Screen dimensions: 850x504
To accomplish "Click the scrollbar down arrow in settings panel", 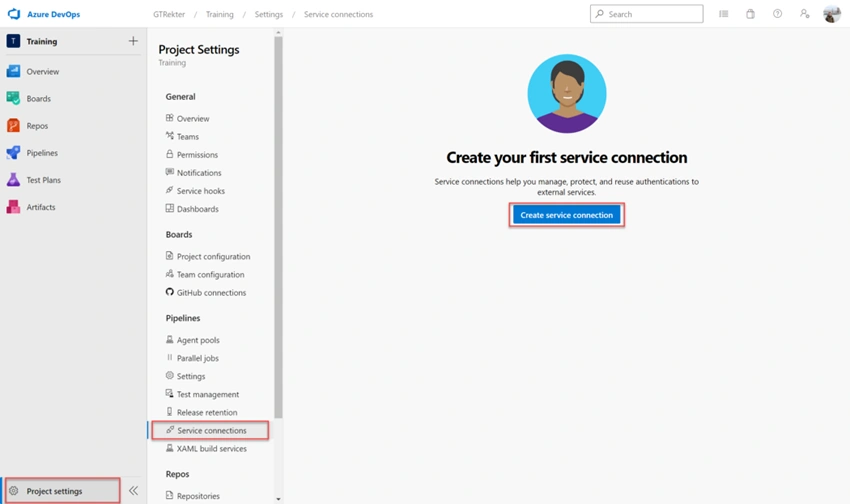I will click(278, 499).
